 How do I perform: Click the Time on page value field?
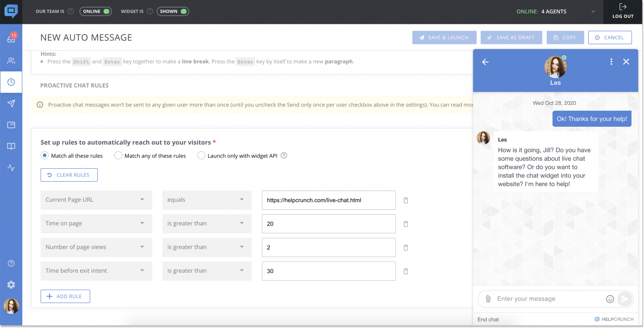(x=328, y=224)
